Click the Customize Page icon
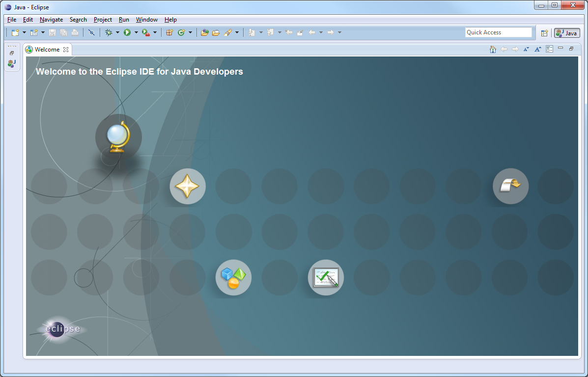 click(549, 49)
